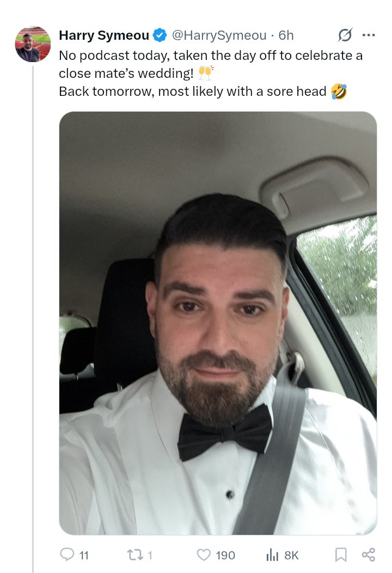The width and height of the screenshot is (392, 573).
Task: Open Harry Symeou's profile picture
Action: coord(33,44)
